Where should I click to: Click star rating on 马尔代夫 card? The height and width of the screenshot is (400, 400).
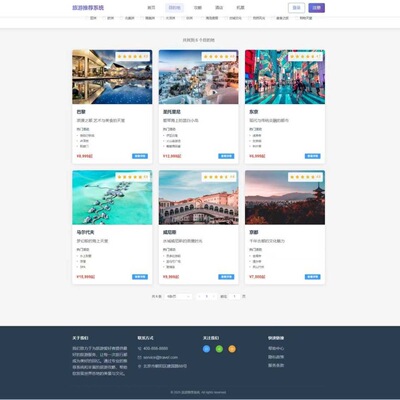coord(133,177)
